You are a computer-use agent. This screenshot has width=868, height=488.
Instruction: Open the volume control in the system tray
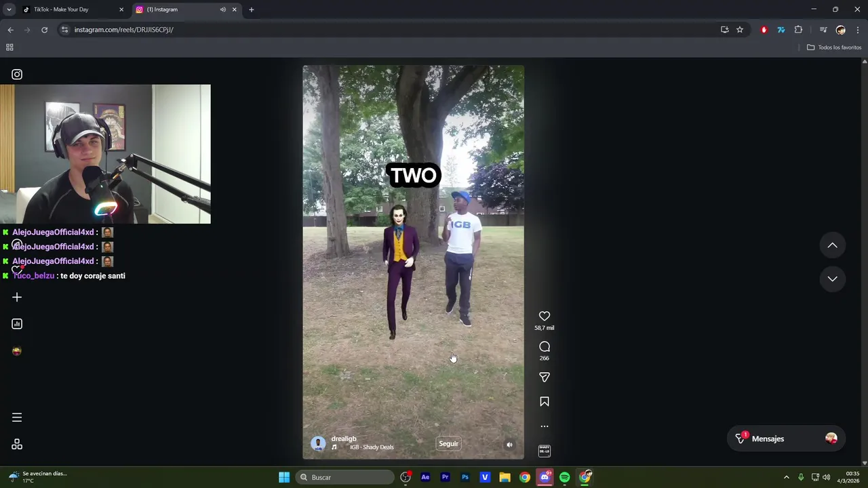(826, 477)
